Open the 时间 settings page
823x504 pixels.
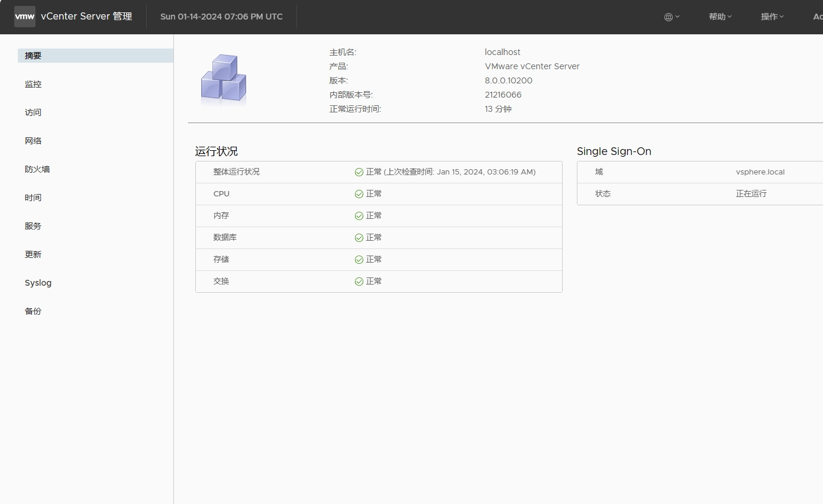[33, 198]
